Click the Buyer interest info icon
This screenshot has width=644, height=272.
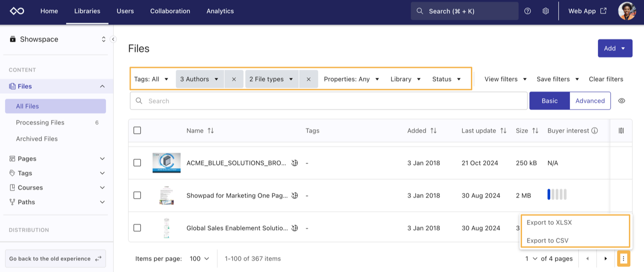(x=595, y=131)
